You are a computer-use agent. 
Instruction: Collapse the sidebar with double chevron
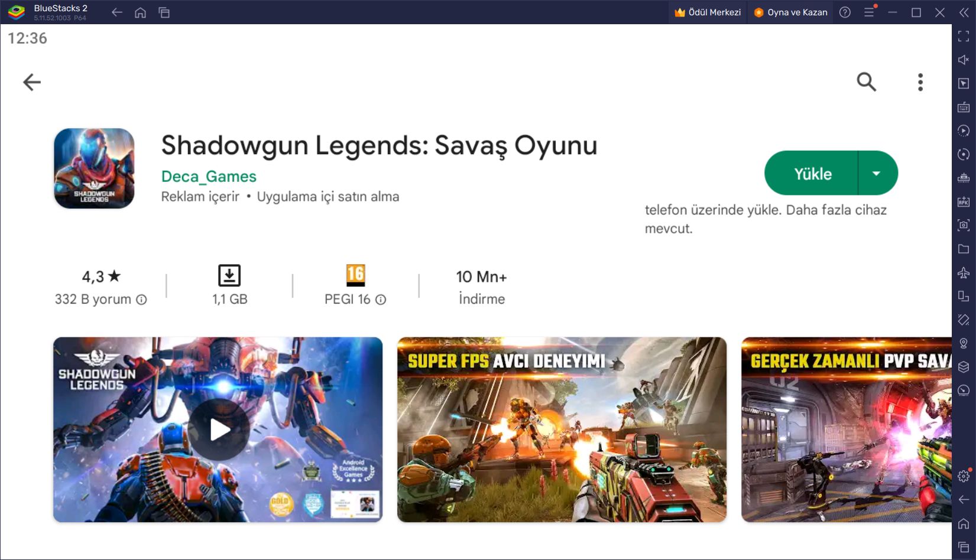(964, 12)
